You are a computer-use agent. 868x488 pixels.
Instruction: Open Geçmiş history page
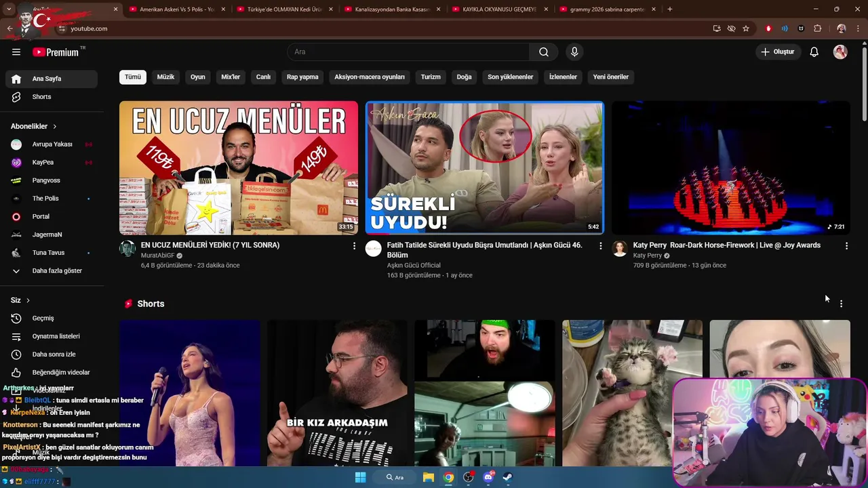[x=52, y=319]
